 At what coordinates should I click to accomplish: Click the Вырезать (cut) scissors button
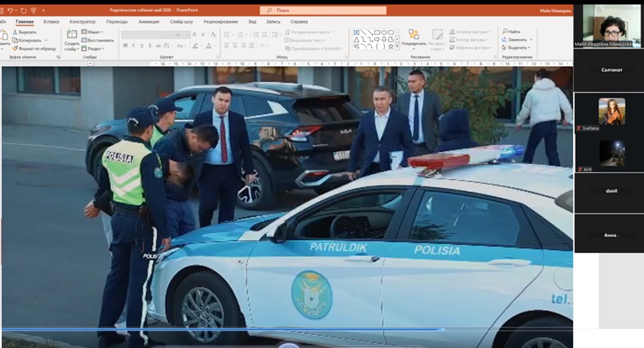tap(24, 32)
